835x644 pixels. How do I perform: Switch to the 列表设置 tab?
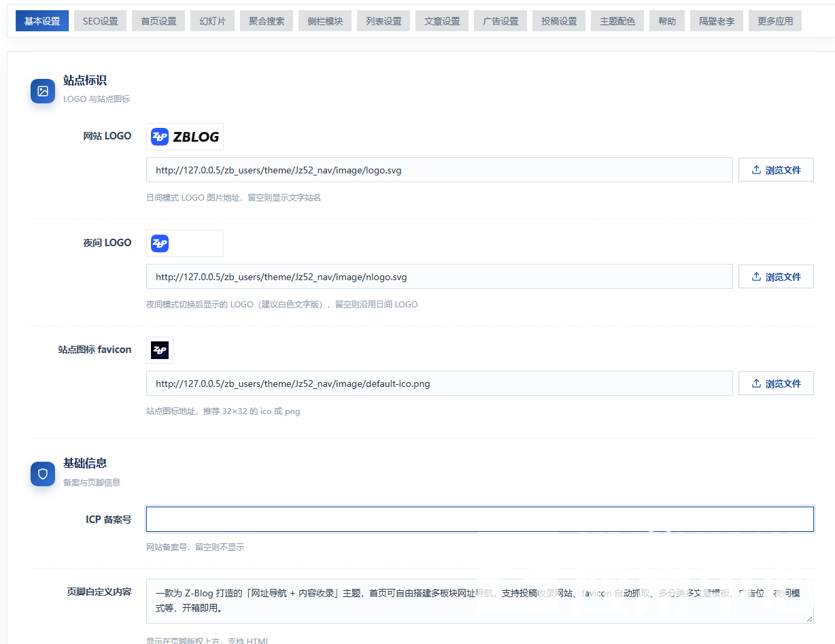click(x=384, y=21)
